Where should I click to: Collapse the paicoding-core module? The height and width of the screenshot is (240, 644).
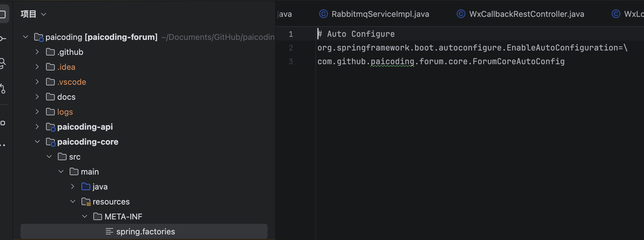pyautogui.click(x=37, y=142)
